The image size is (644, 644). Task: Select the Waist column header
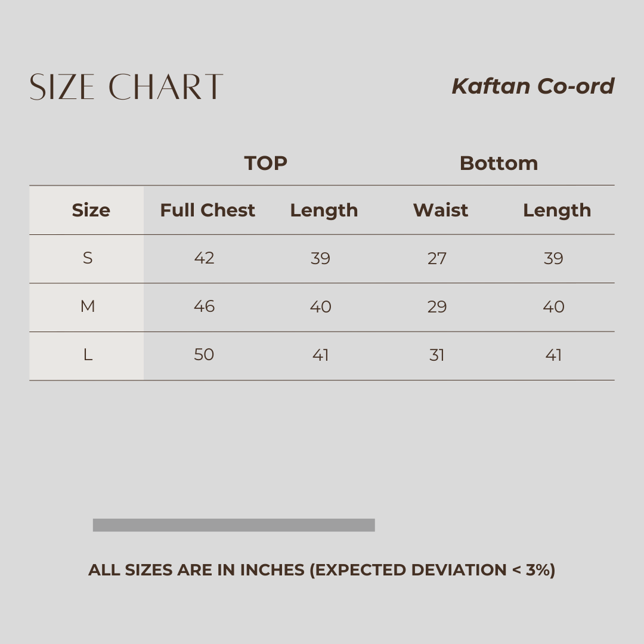coord(440,210)
